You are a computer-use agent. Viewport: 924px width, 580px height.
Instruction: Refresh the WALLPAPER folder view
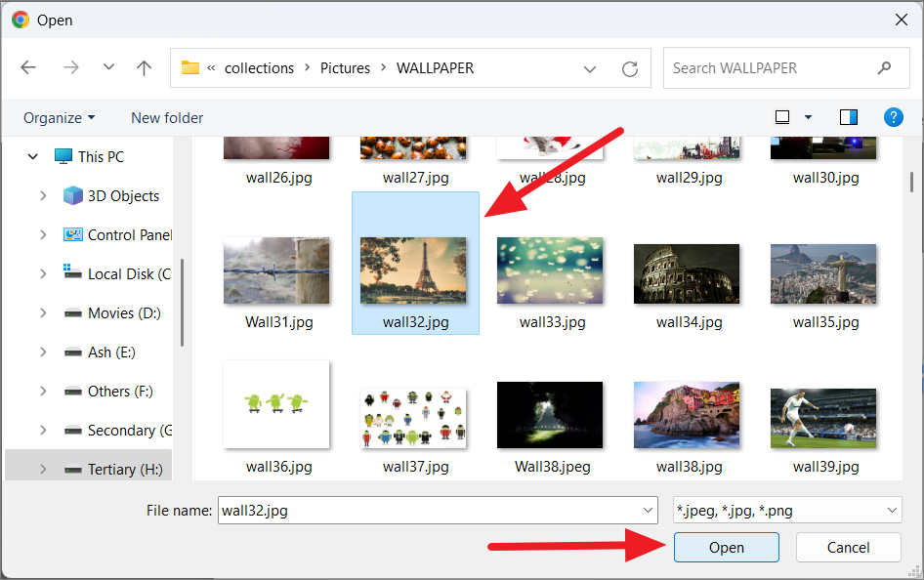pyautogui.click(x=630, y=69)
